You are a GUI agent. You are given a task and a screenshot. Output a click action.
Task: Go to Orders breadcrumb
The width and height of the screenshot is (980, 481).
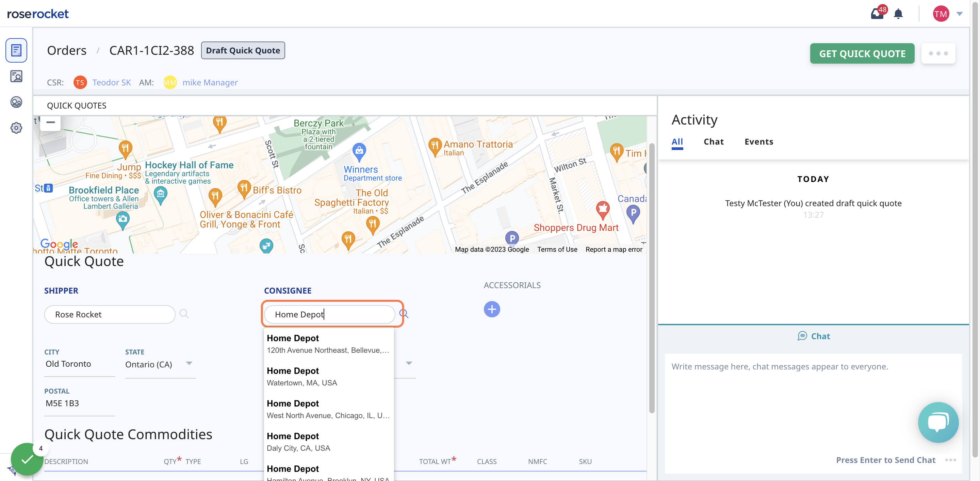click(67, 50)
